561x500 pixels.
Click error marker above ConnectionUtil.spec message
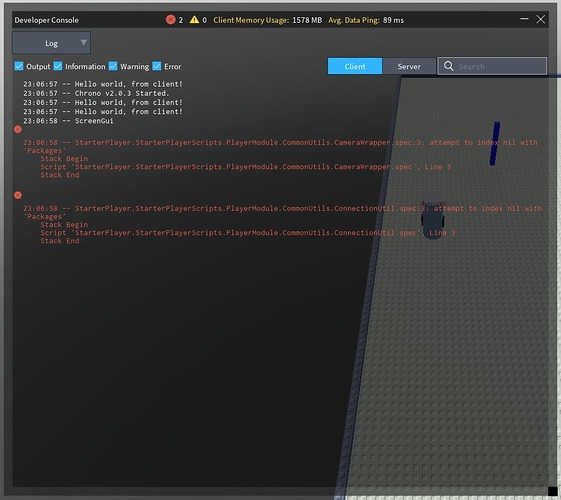[x=18, y=195]
